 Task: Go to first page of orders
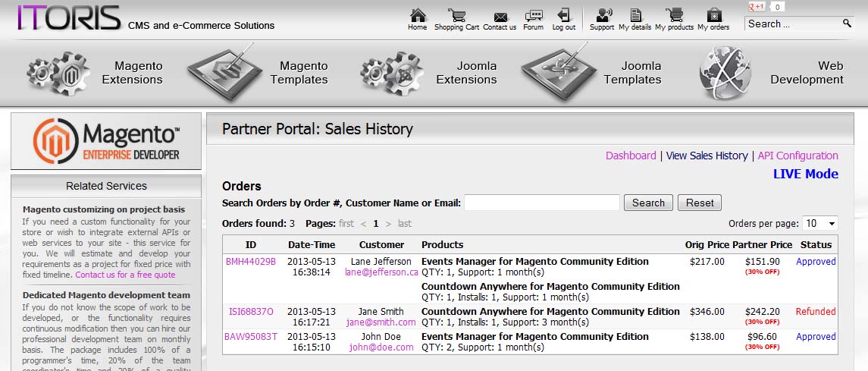click(x=346, y=224)
